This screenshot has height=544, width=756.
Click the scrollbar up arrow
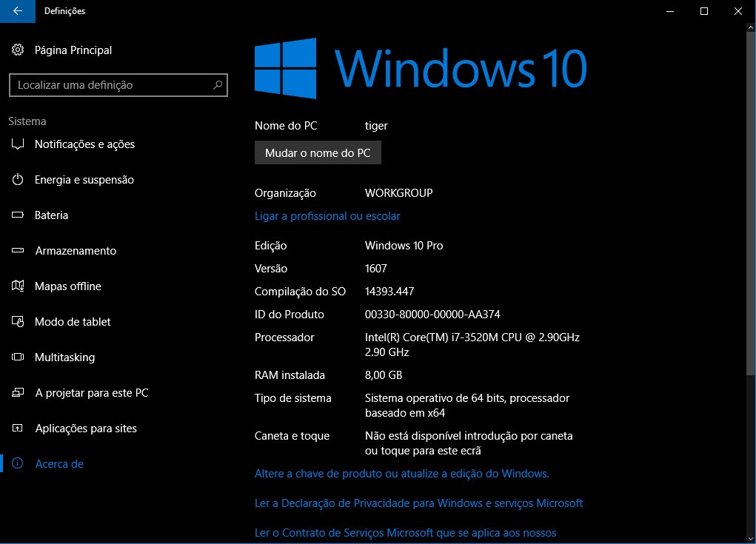(751, 28)
